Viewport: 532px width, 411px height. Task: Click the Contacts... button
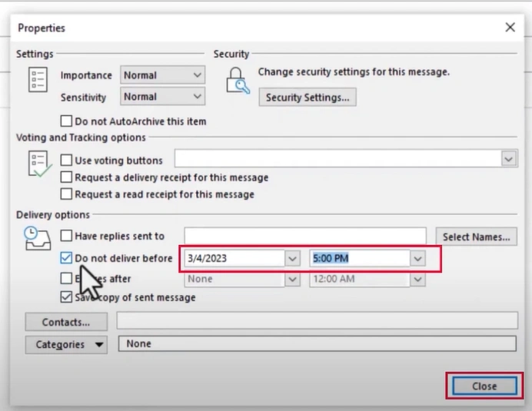tap(66, 322)
